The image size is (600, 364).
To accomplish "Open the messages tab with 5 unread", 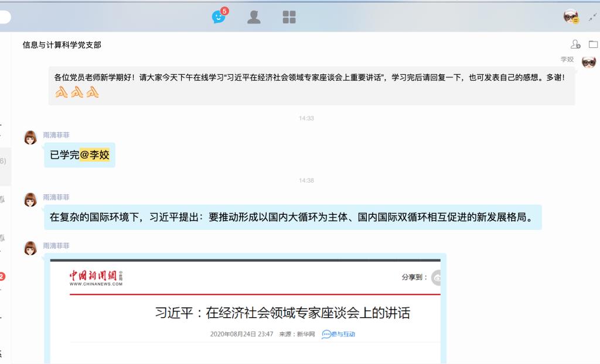I will (x=219, y=17).
